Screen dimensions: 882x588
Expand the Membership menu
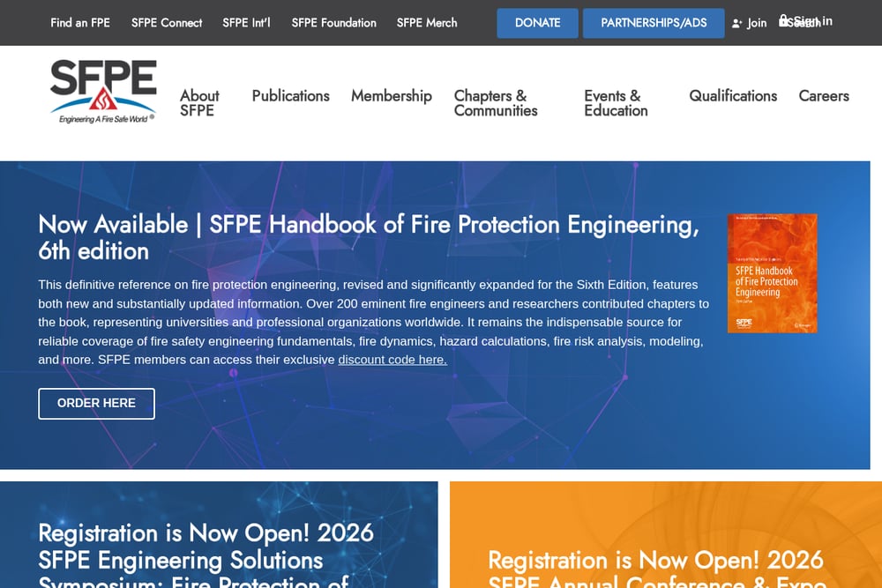pos(392,95)
